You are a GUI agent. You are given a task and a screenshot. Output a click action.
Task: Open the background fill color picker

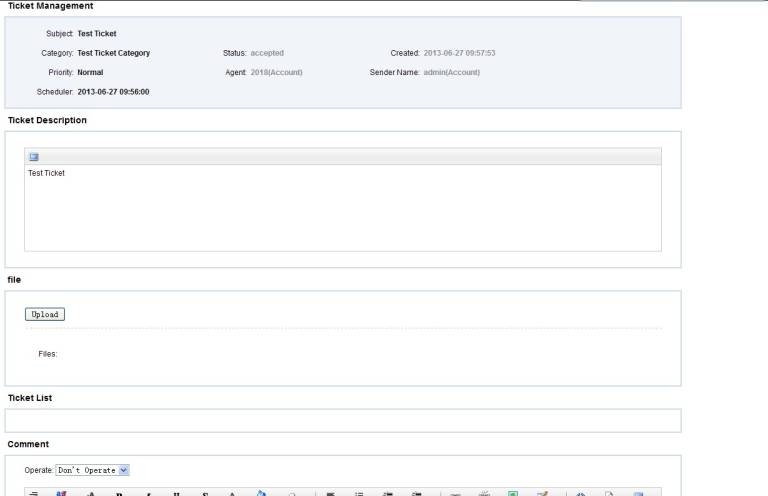(x=260, y=492)
